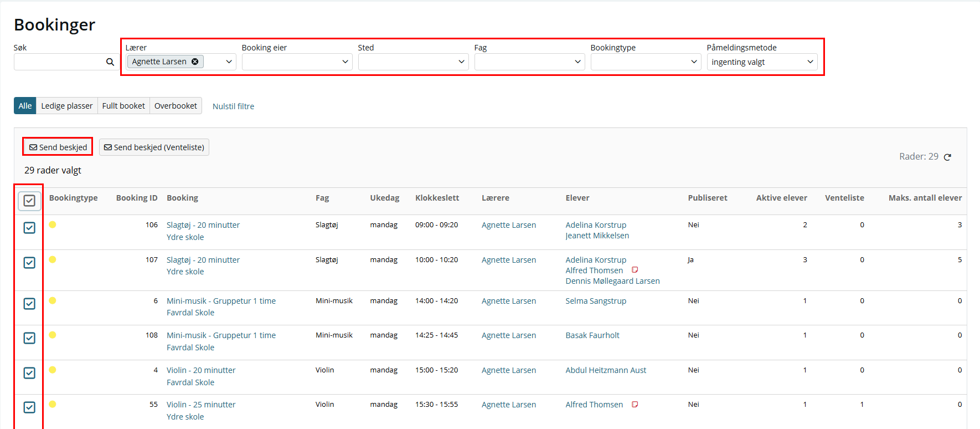
Task: Switch to Overbooket tab
Action: (176, 106)
